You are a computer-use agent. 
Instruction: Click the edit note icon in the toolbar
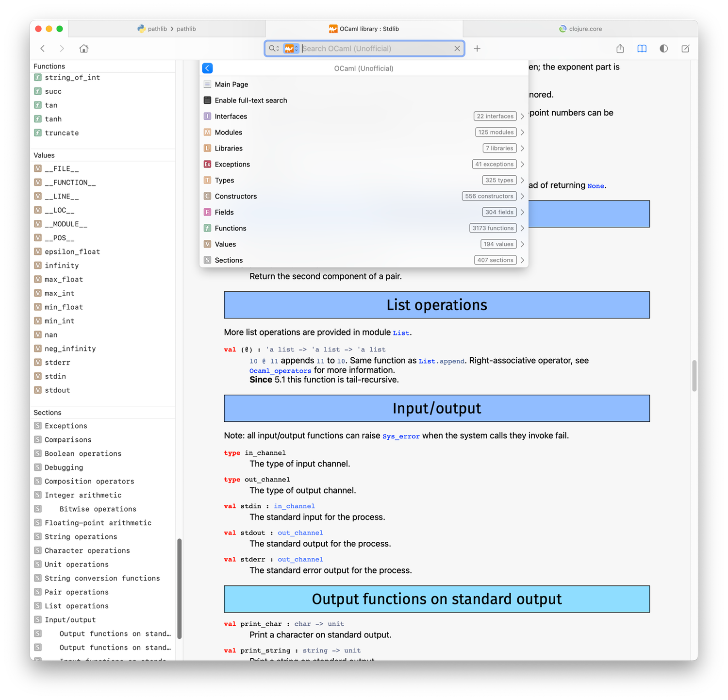(685, 49)
